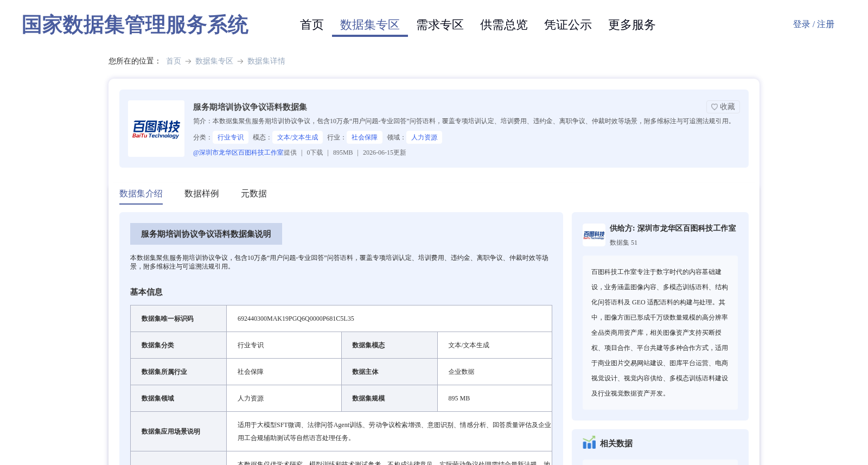Click the 行业专识 category tag
Image resolution: width=868 pixels, height=465 pixels.
(231, 137)
